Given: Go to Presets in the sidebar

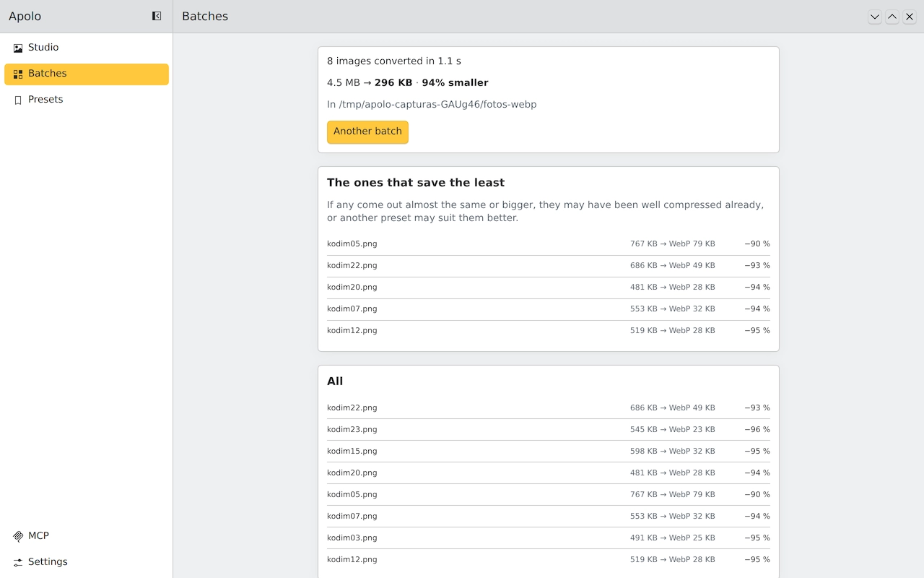Looking at the screenshot, I should pyautogui.click(x=87, y=100).
